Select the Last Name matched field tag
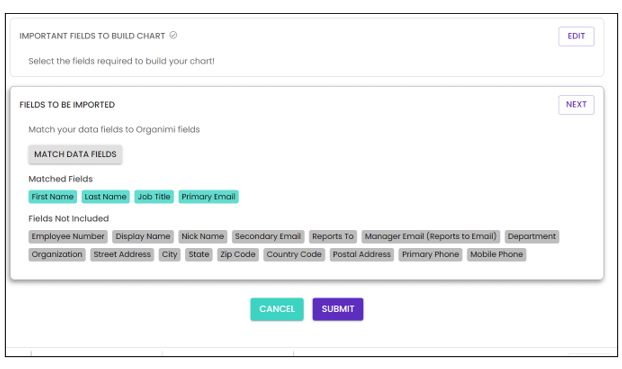622x369 pixels. (x=106, y=197)
